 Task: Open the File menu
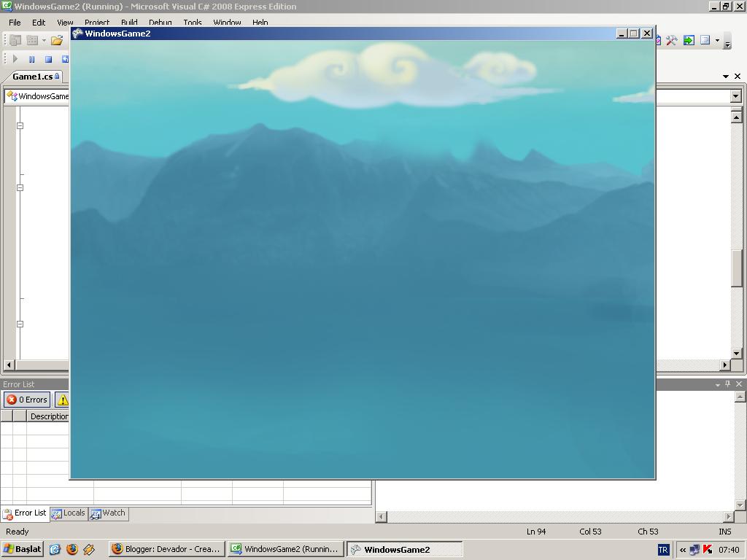tap(15, 23)
